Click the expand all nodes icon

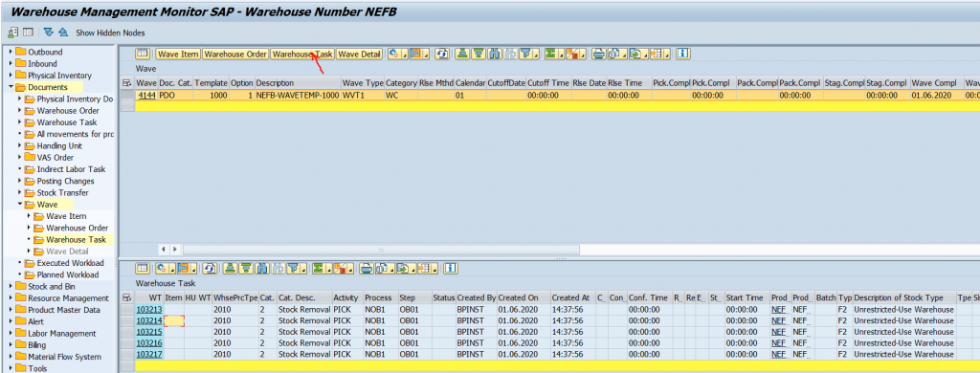(49, 33)
